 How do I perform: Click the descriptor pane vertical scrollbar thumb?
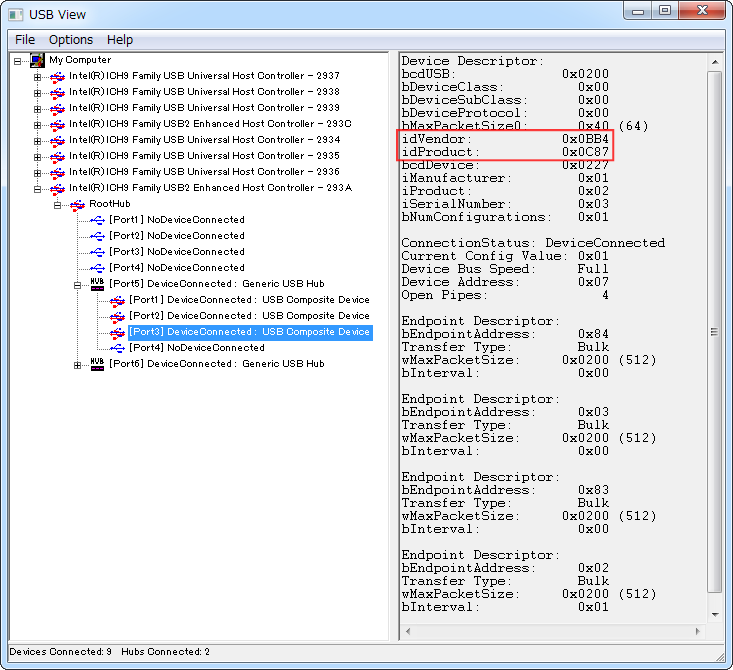pyautogui.click(x=715, y=332)
